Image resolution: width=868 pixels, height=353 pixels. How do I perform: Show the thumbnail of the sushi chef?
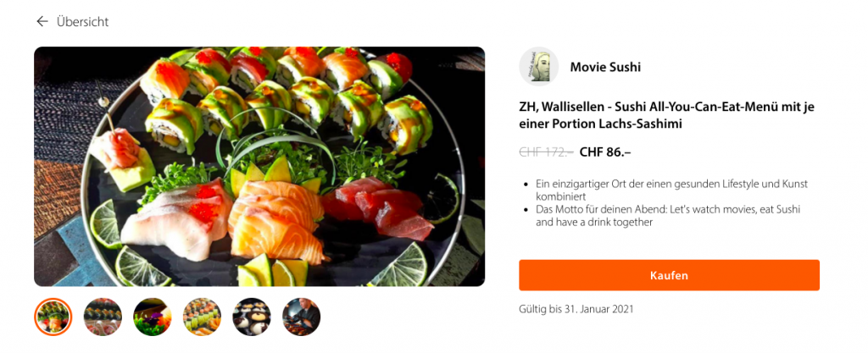click(x=301, y=317)
